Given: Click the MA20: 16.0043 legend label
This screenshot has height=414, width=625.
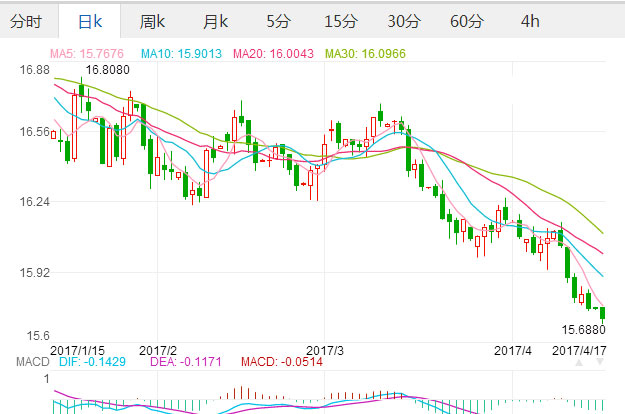Looking at the screenshot, I should tap(273, 53).
